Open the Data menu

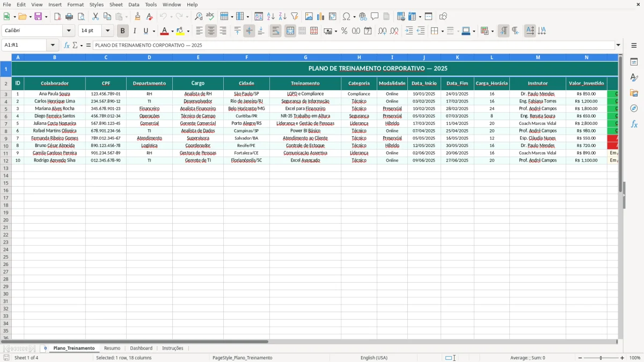tap(134, 4)
